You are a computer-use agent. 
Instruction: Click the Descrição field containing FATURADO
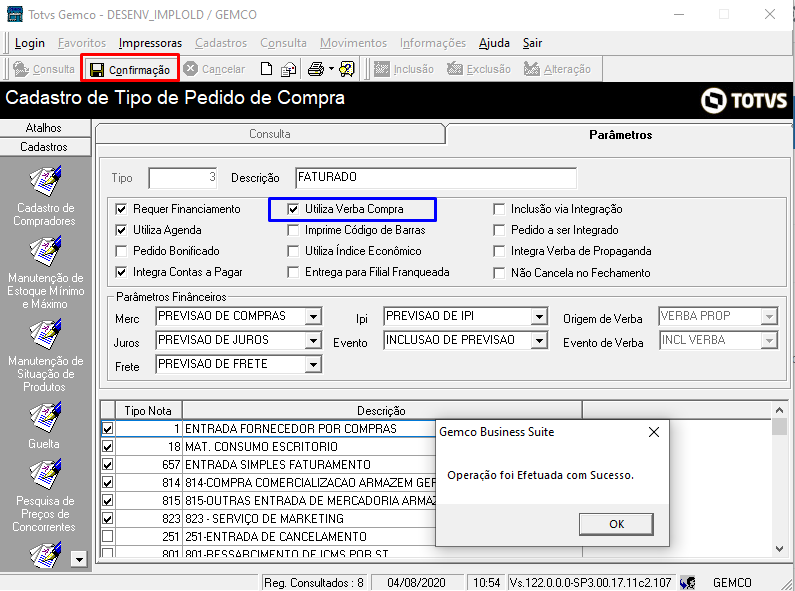436,178
